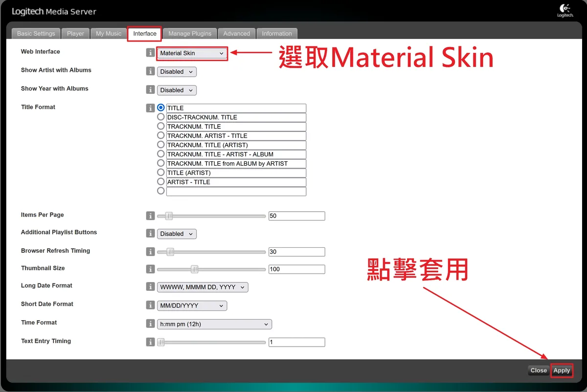Switch to Advanced tab

(x=236, y=34)
